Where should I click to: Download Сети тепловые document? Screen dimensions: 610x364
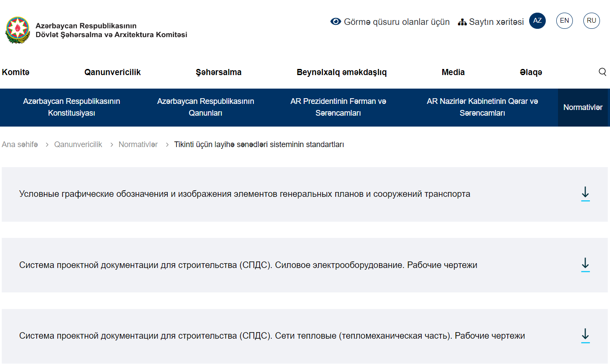click(586, 336)
